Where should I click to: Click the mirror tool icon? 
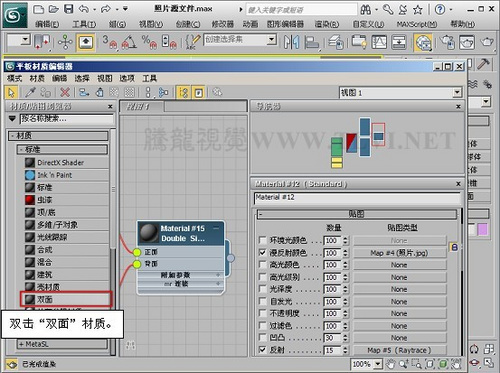pos(291,42)
